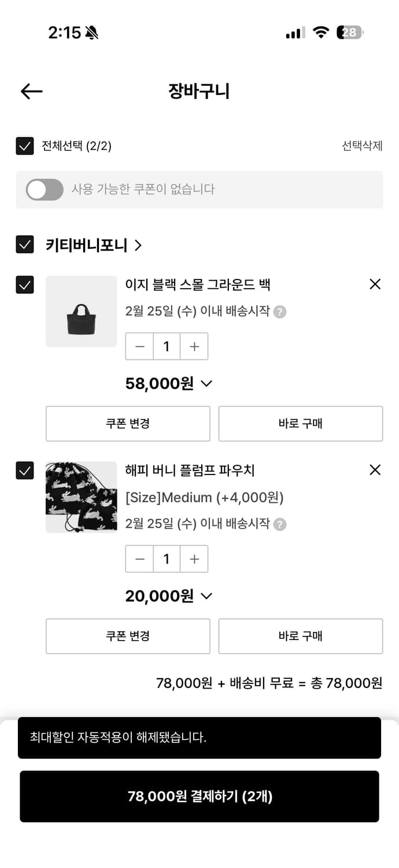This screenshot has width=399, height=868.
Task: Tap the muted notification bell in status bar
Action: [90, 33]
